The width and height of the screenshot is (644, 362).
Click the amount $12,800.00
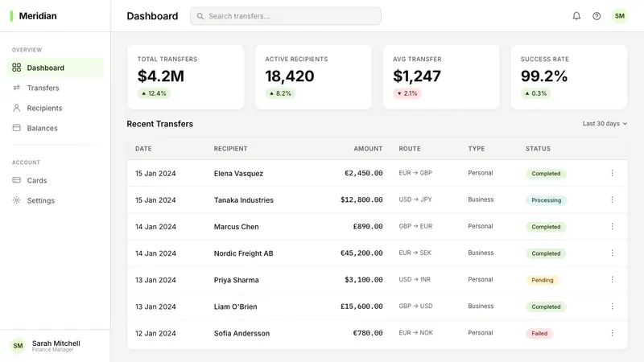coord(361,200)
